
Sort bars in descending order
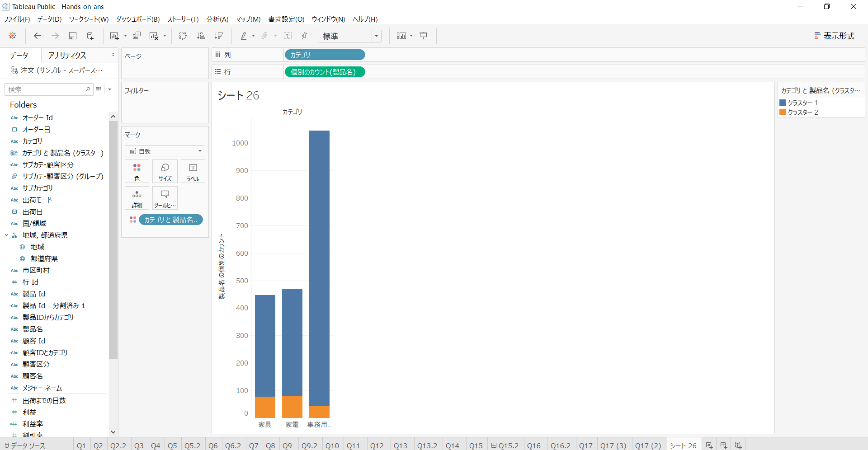pos(219,36)
